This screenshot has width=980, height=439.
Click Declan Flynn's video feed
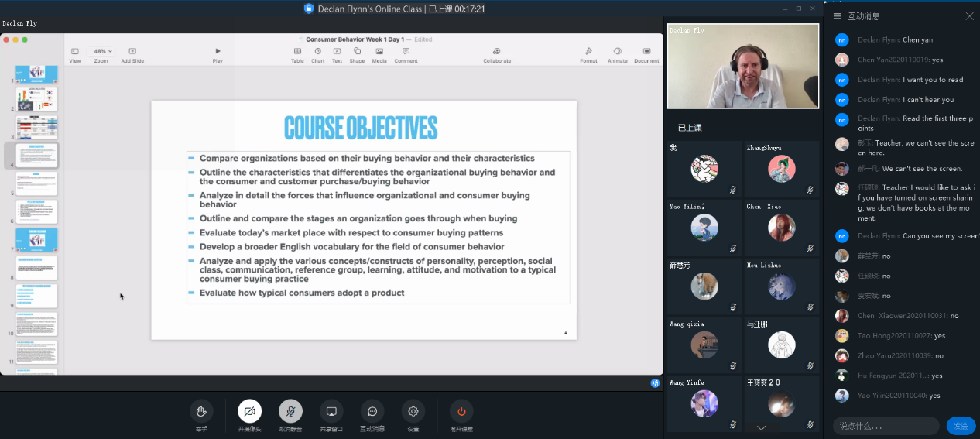(x=742, y=66)
